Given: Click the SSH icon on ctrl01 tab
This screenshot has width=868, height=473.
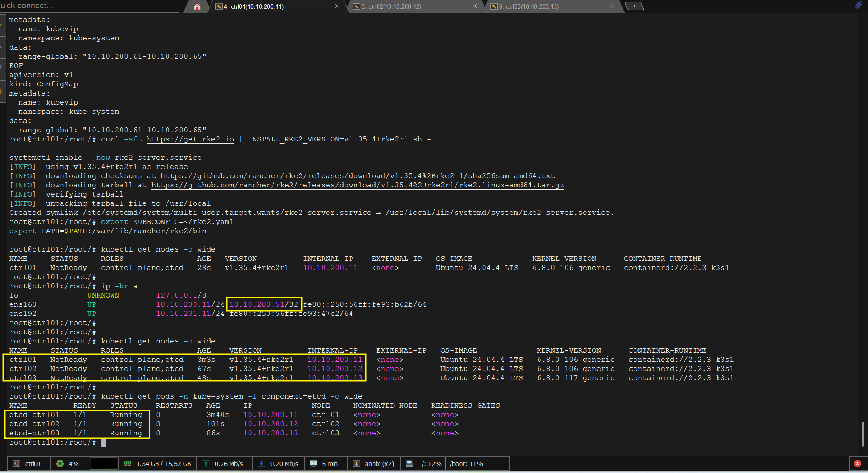Looking at the screenshot, I should click(219, 6).
